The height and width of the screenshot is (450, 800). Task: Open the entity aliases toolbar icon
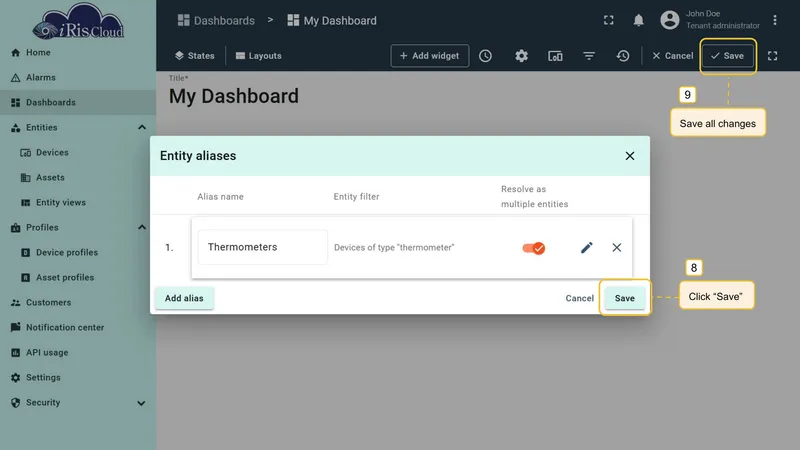(555, 56)
